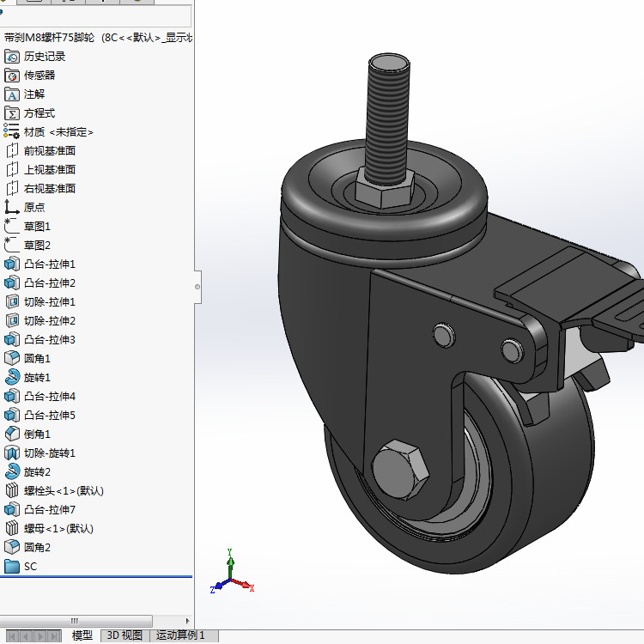Viewport: 644px width, 644px height.
Task: Collapse the feature manager panel handle
Action: pos(197,287)
